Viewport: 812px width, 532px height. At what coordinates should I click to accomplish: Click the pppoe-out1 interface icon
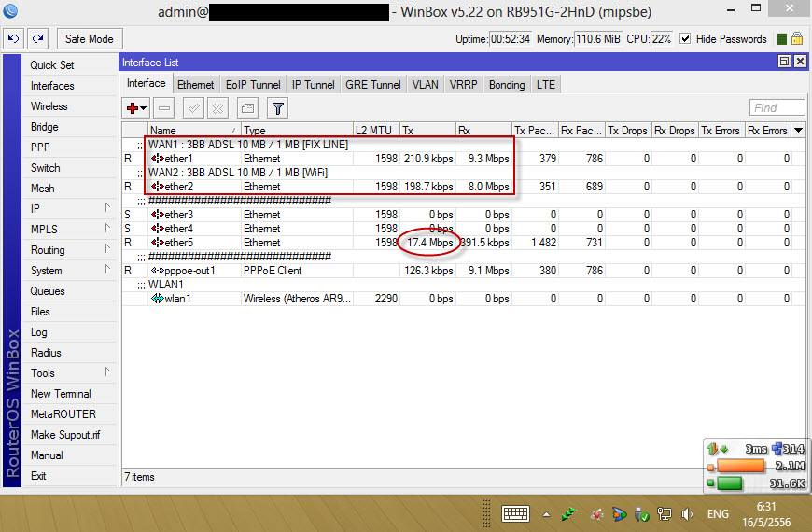(157, 271)
